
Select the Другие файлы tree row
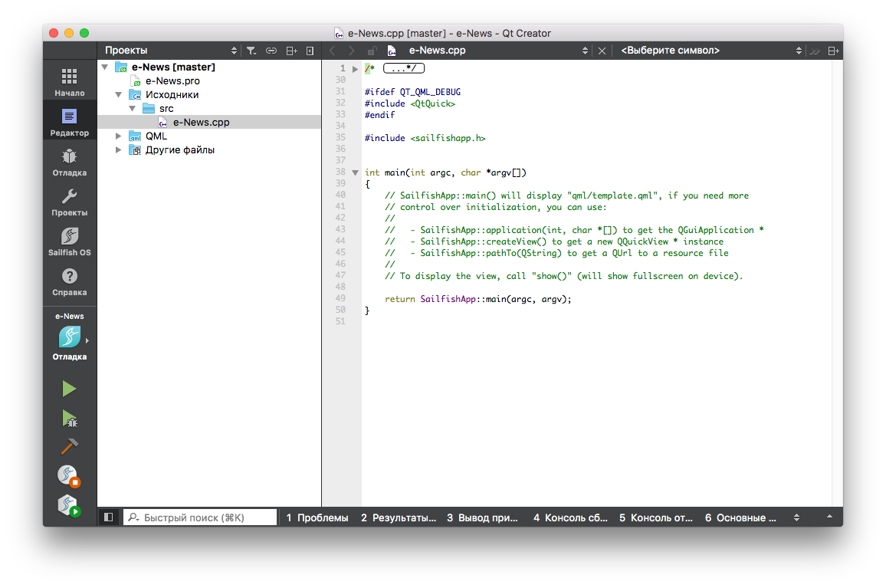[x=209, y=149]
